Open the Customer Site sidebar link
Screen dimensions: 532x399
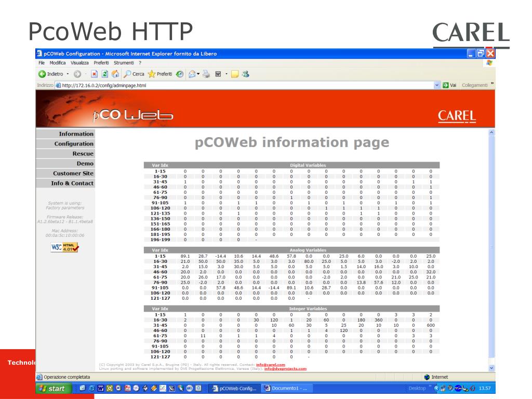(x=65, y=174)
